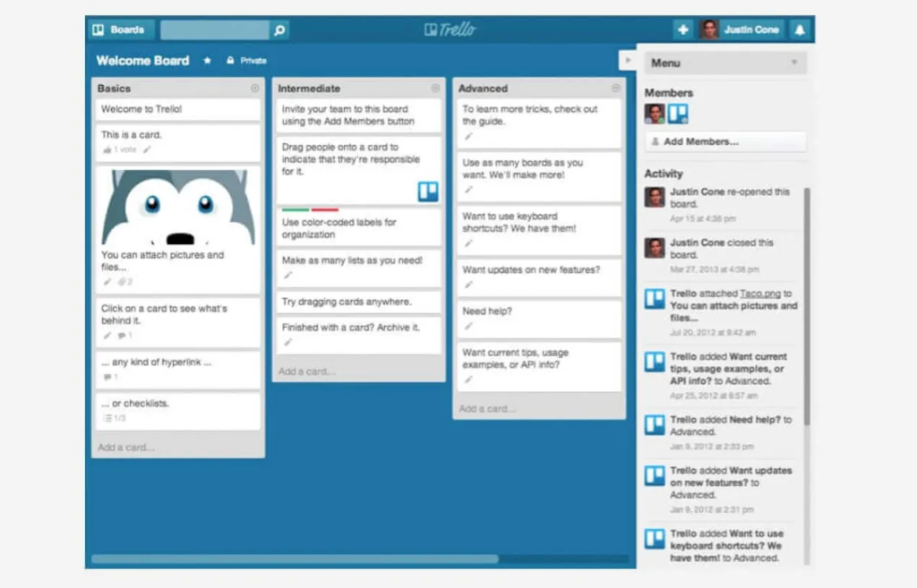Open the Justin Cone account menu in header
Viewport: 917px width, 588px height.
[x=741, y=30]
